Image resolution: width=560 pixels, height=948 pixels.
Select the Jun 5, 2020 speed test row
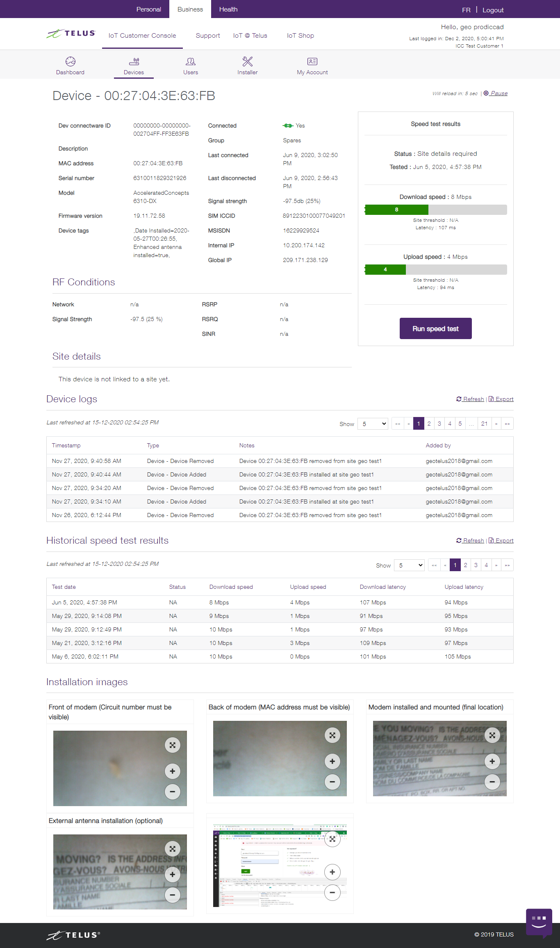pos(280,602)
